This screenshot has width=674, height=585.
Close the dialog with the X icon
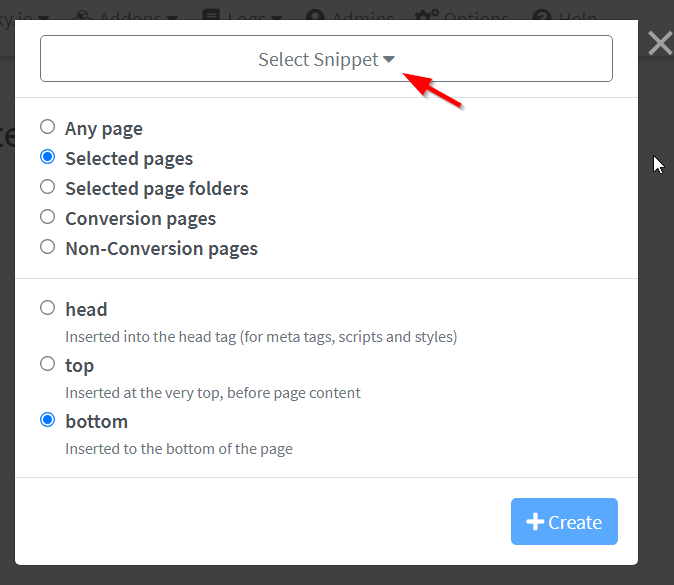click(x=659, y=42)
